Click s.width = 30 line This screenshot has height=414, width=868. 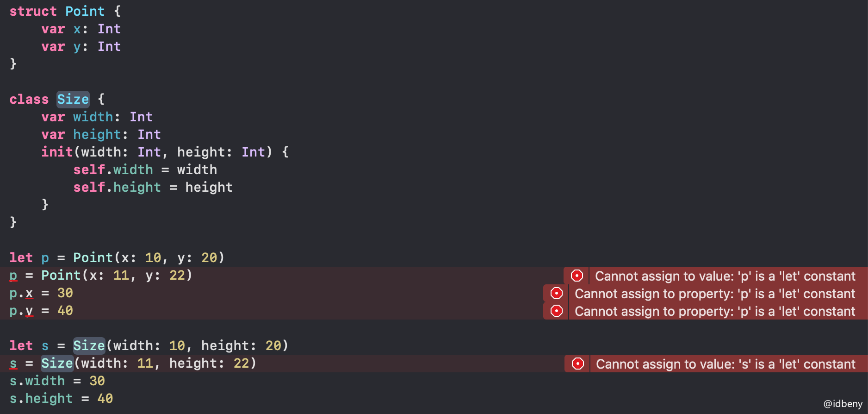(x=57, y=381)
